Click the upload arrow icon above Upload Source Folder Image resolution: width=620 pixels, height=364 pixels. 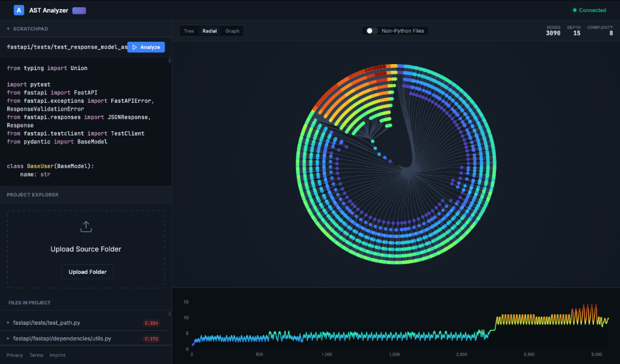pyautogui.click(x=85, y=226)
